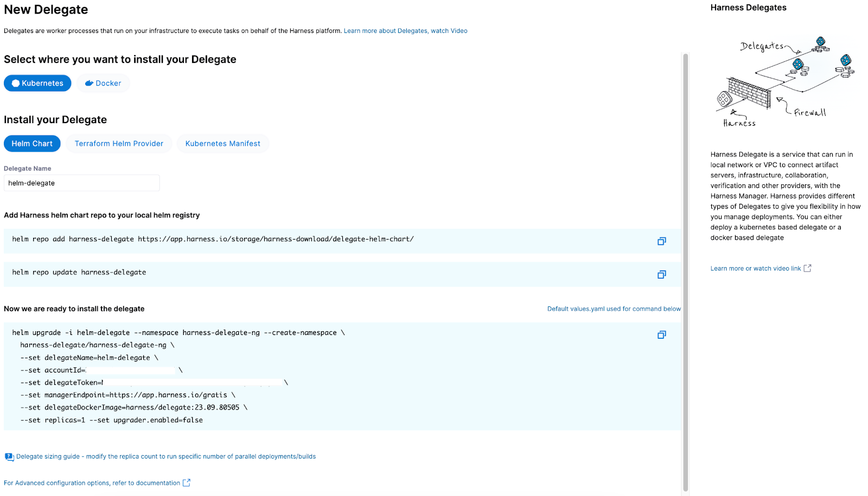Screen dimensions: 868x496
Task: Open Default values.yaml link
Action: [614, 309]
